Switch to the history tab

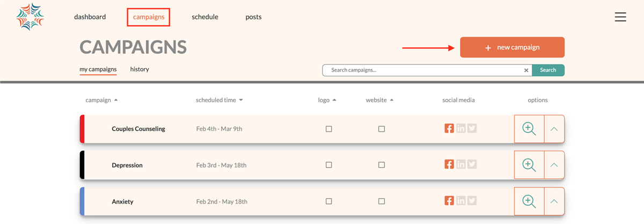pos(140,69)
